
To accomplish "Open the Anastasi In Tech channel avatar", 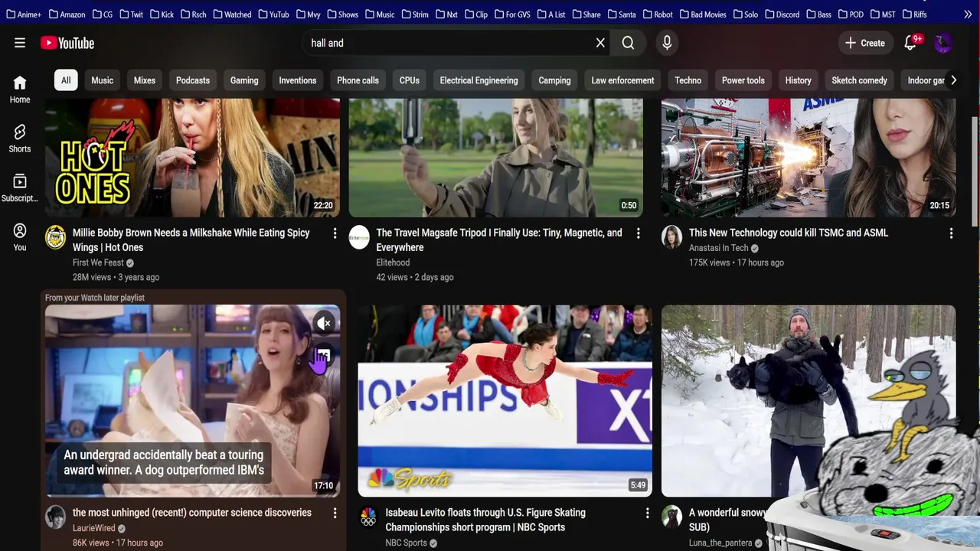I will point(672,237).
